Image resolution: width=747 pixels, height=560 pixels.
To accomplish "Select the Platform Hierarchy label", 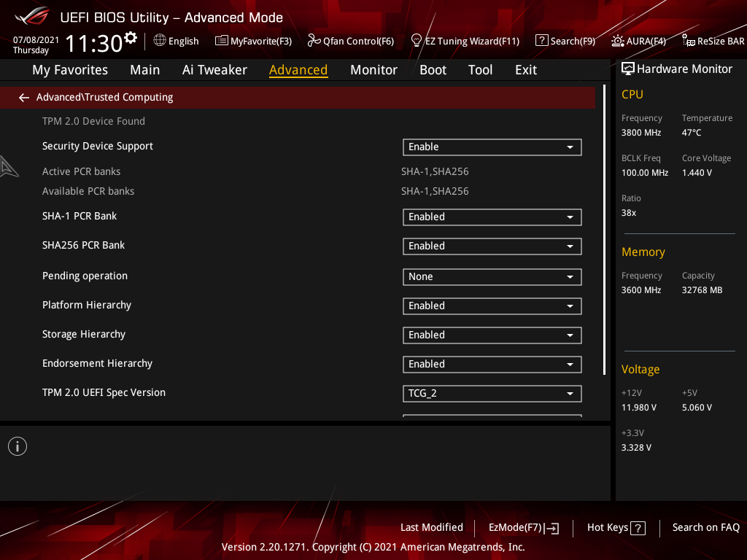I will [x=87, y=305].
